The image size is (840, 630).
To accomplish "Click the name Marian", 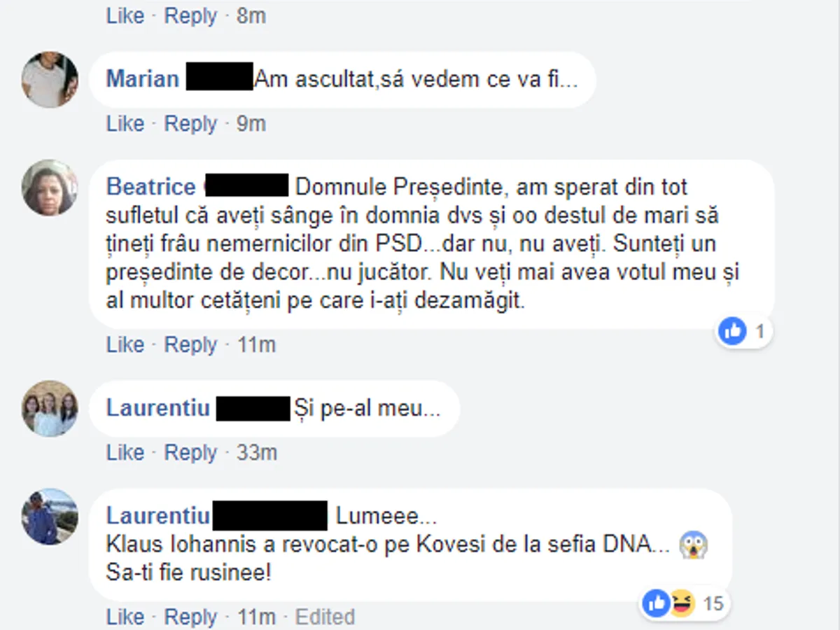I will [143, 78].
